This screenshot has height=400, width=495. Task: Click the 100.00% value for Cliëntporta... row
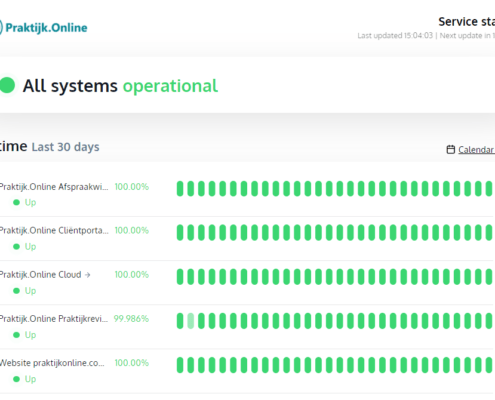click(x=132, y=230)
